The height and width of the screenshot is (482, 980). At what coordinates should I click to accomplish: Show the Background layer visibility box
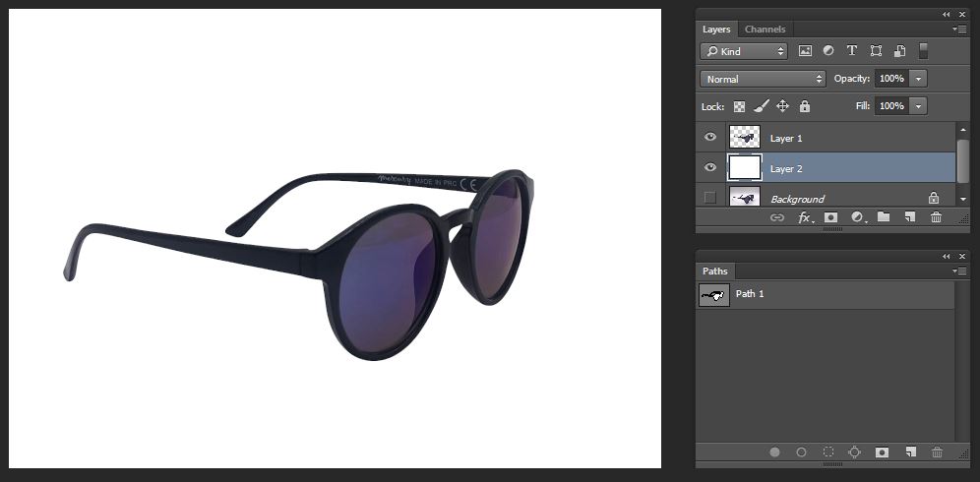coord(710,198)
